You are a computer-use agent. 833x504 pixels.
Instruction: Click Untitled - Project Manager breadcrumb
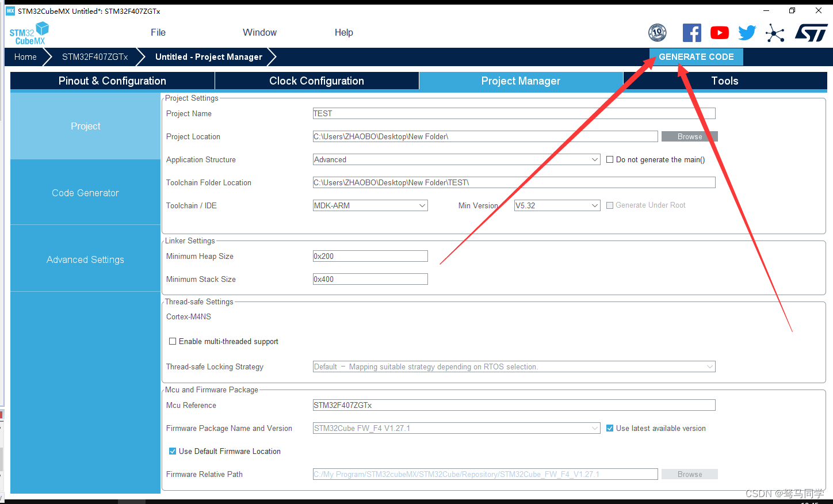click(209, 57)
